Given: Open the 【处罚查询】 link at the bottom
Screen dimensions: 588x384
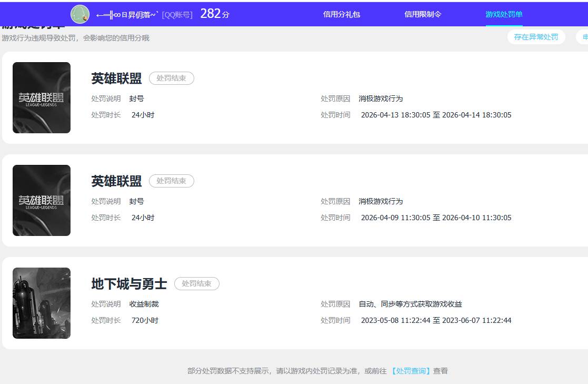Looking at the screenshot, I should point(411,371).
